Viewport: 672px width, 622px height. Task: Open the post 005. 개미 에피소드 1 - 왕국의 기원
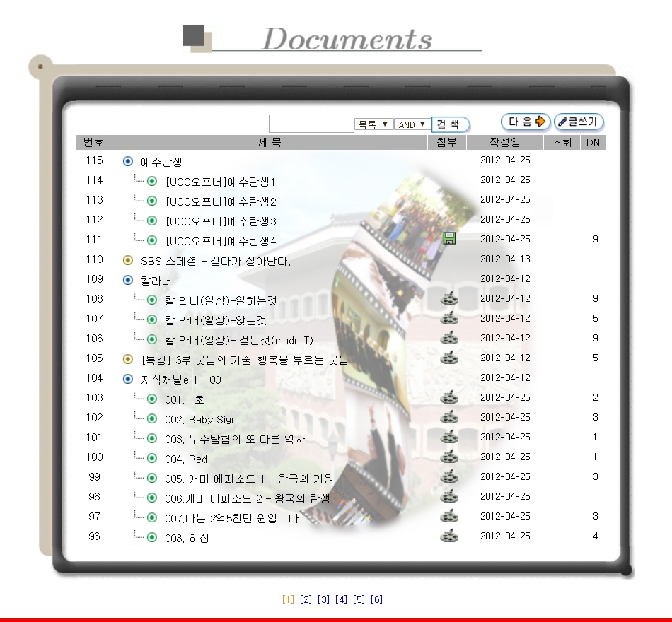(x=249, y=479)
